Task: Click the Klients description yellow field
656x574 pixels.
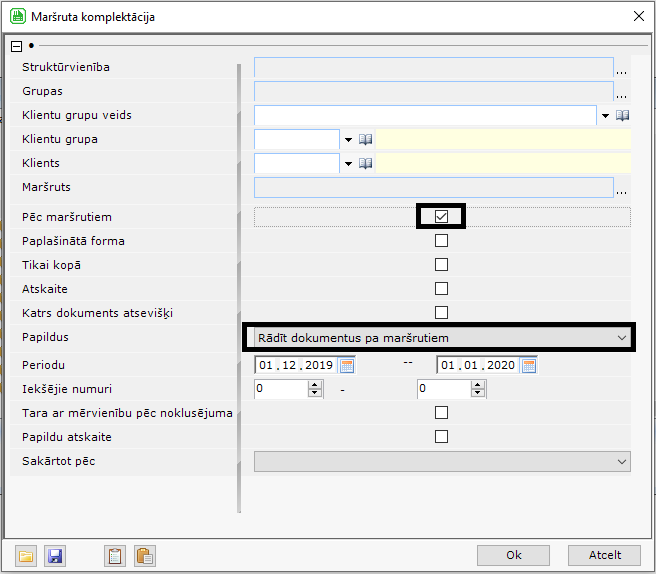Action: (503, 163)
